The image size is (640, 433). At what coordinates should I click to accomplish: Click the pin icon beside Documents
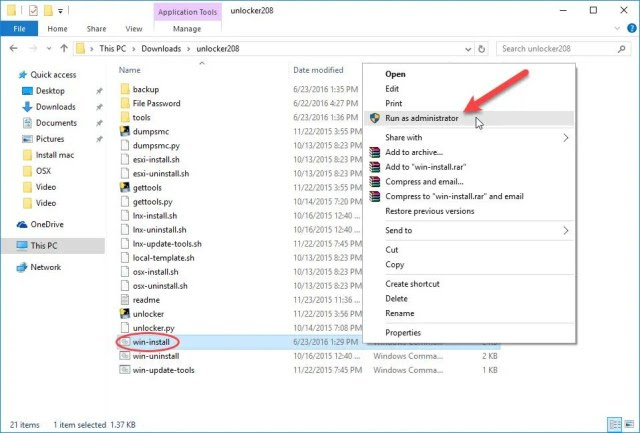pyautogui.click(x=99, y=123)
